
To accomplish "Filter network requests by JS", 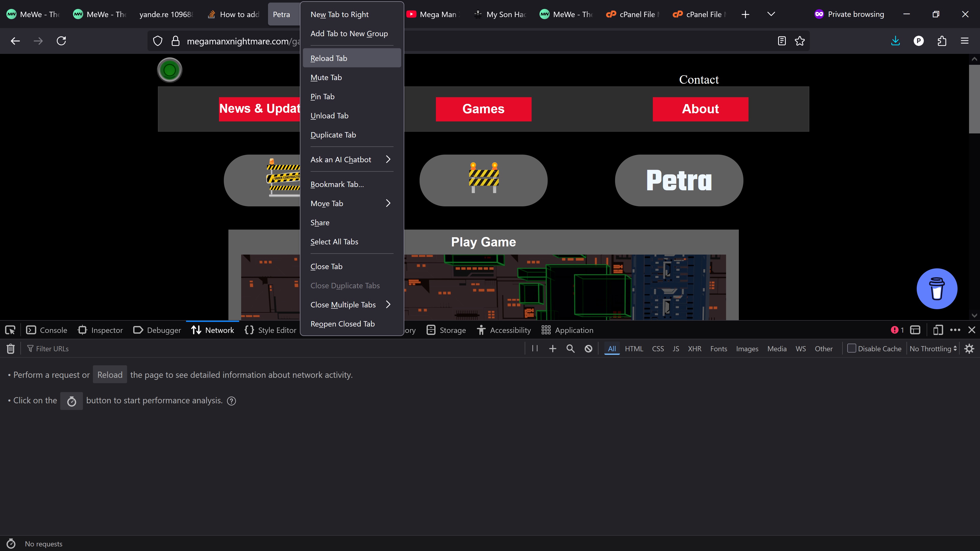I will pos(676,349).
